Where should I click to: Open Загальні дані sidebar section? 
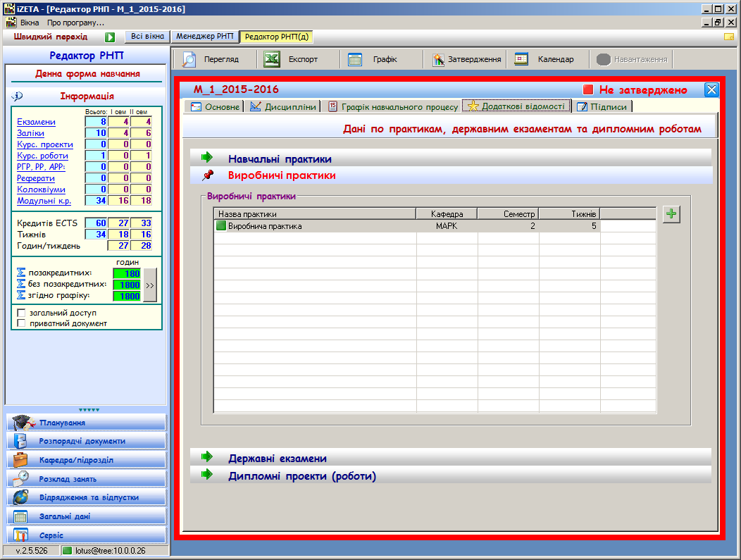click(87, 516)
